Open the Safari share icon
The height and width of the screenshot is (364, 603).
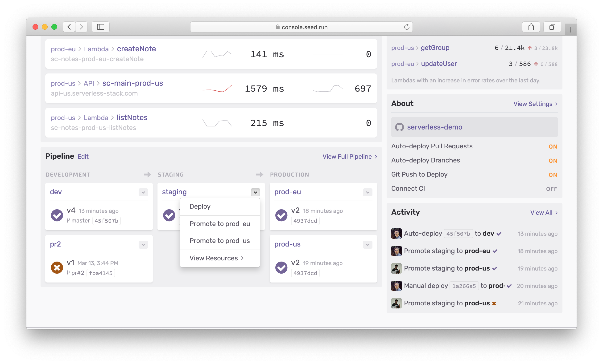(x=531, y=27)
